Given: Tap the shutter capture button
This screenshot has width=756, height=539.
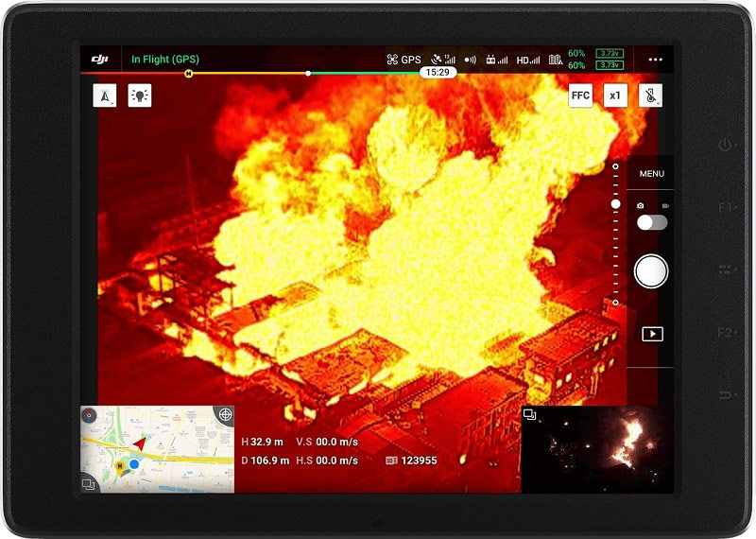Looking at the screenshot, I should tap(651, 271).
